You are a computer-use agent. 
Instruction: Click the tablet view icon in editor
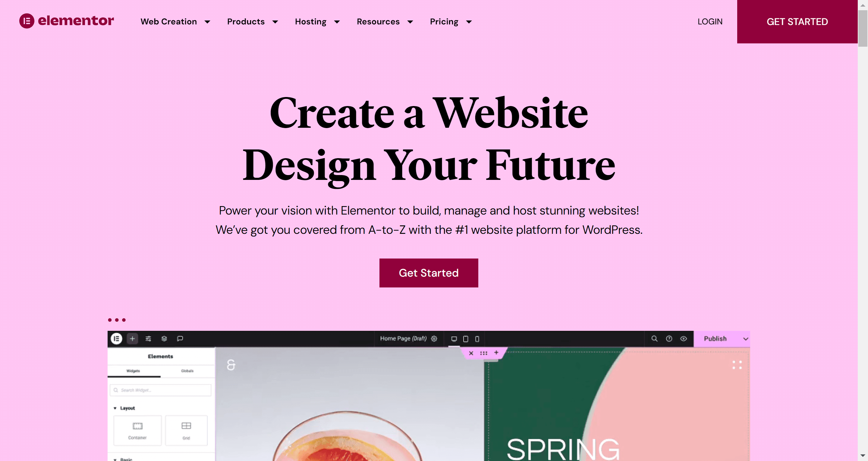(466, 339)
